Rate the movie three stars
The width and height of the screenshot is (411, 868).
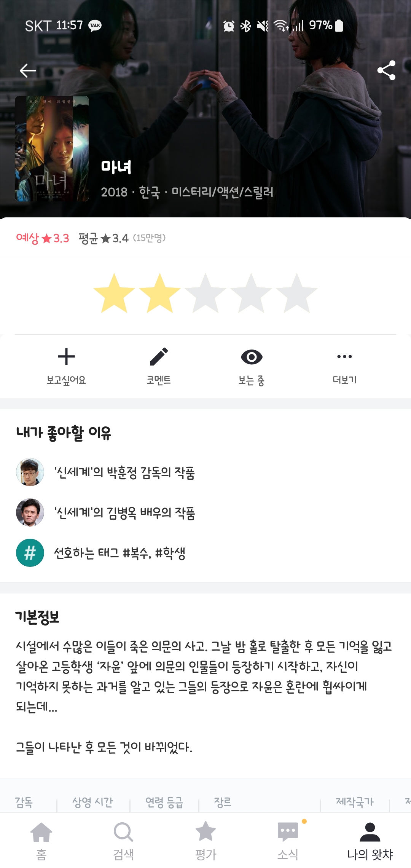[205, 294]
